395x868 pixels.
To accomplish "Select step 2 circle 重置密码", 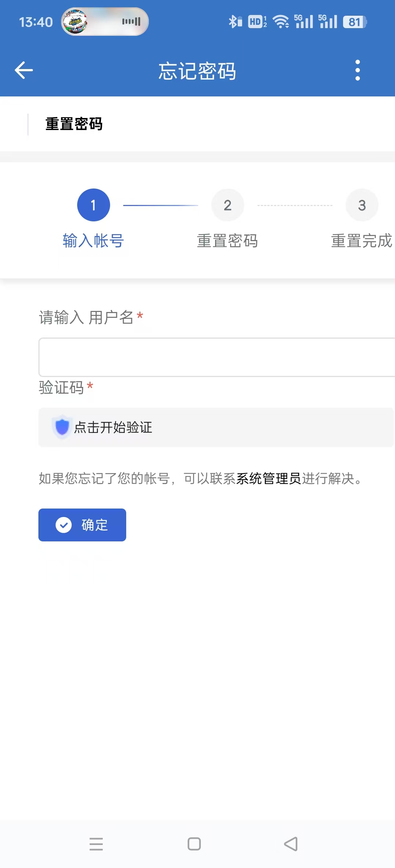I will click(x=227, y=205).
